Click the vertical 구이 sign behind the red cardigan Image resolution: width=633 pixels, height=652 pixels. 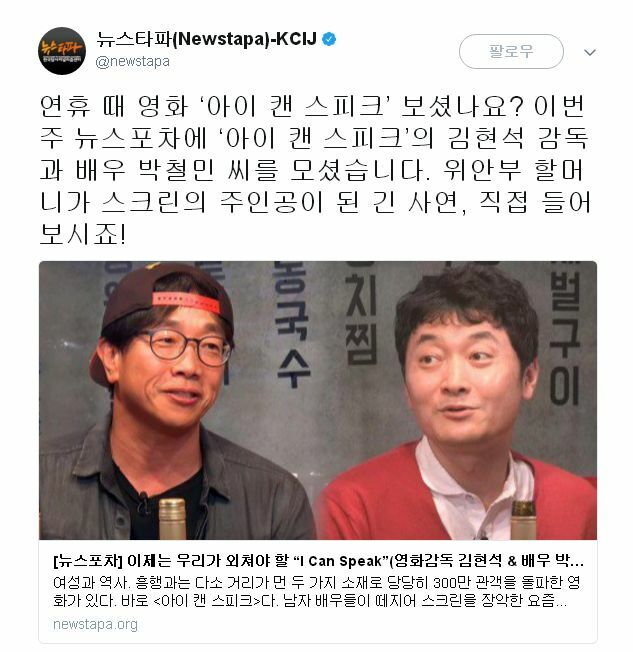pyautogui.click(x=564, y=366)
